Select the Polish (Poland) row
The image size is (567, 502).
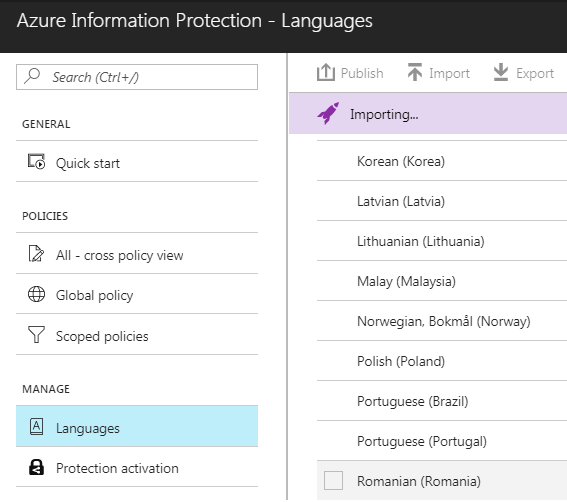pos(442,361)
